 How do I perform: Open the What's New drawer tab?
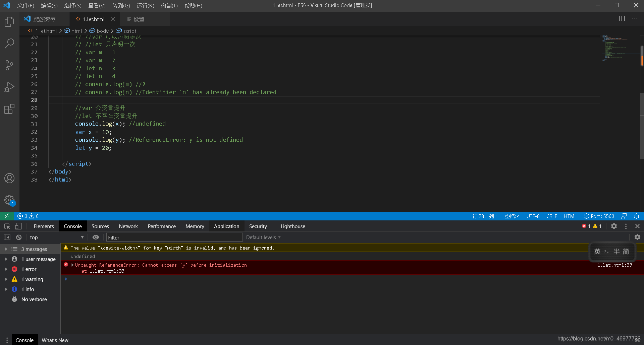(55, 340)
